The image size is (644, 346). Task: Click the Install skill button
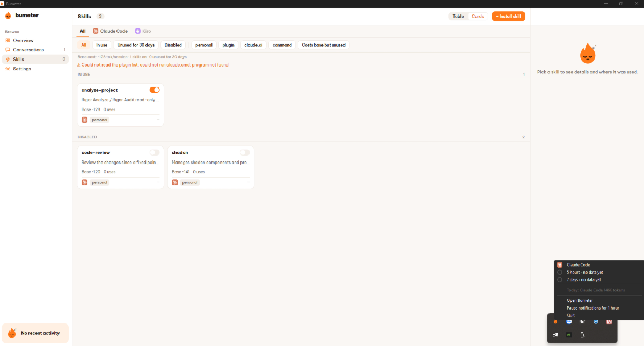[x=508, y=16]
